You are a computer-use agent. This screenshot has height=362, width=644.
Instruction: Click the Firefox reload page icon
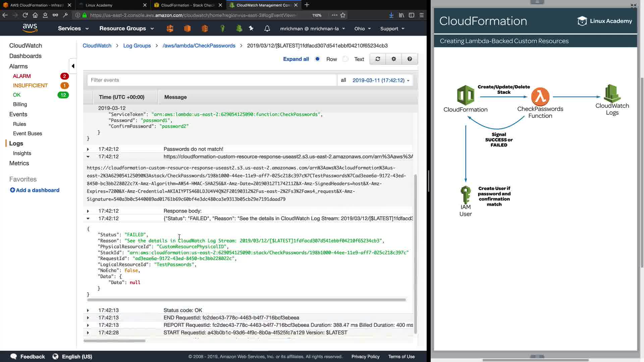pyautogui.click(x=25, y=15)
